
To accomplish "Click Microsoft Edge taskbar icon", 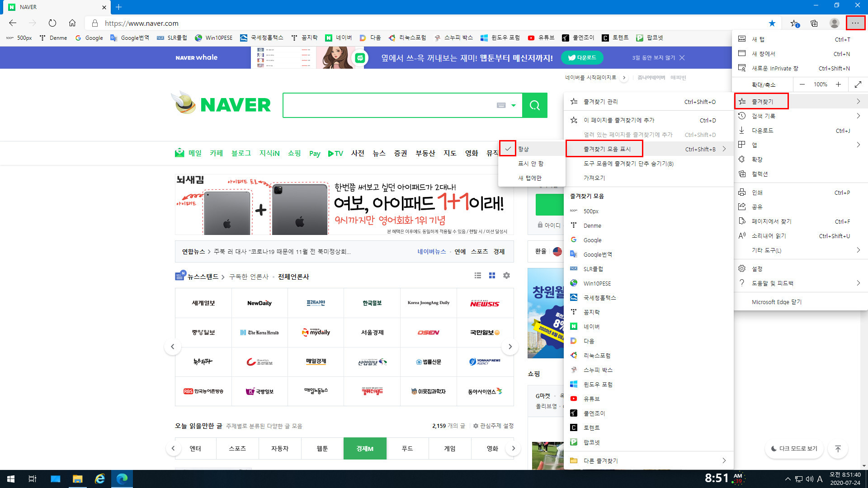I will click(122, 479).
